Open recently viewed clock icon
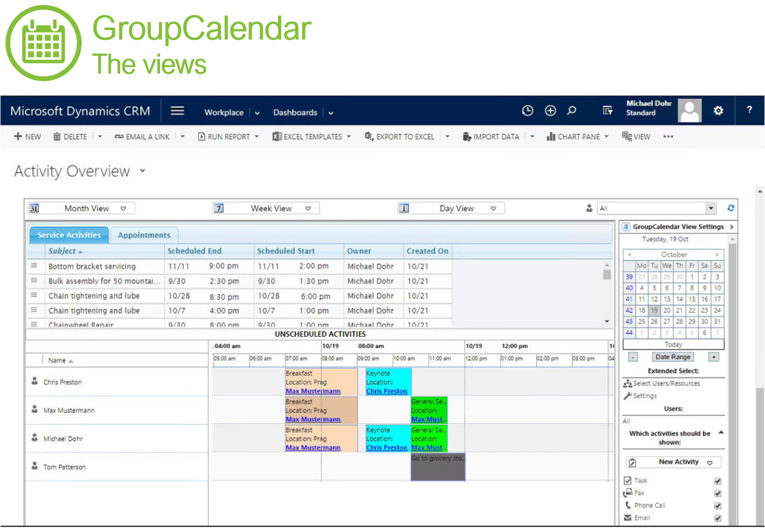 point(528,111)
